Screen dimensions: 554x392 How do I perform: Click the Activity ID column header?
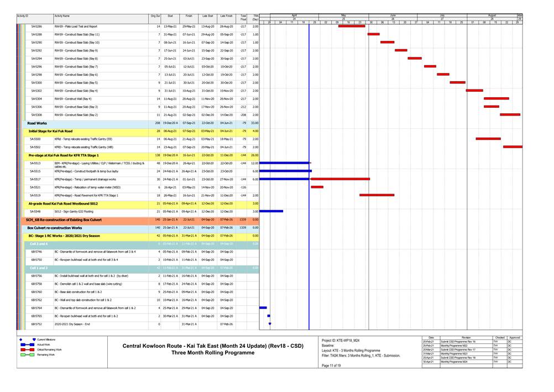coord(23,17)
